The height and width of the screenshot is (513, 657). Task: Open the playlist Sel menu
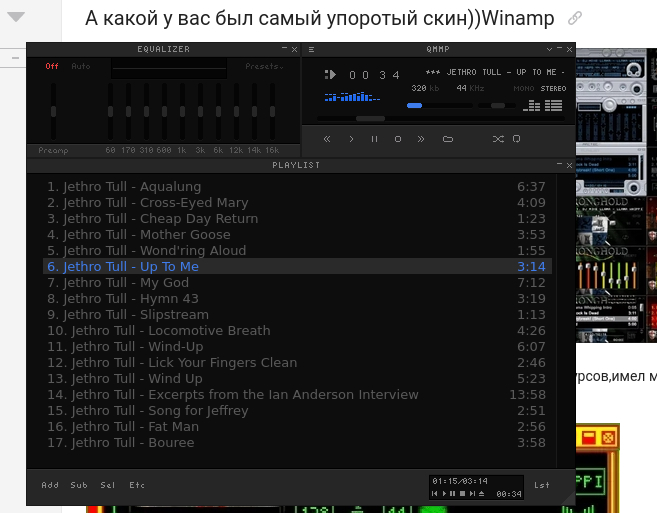click(x=108, y=485)
